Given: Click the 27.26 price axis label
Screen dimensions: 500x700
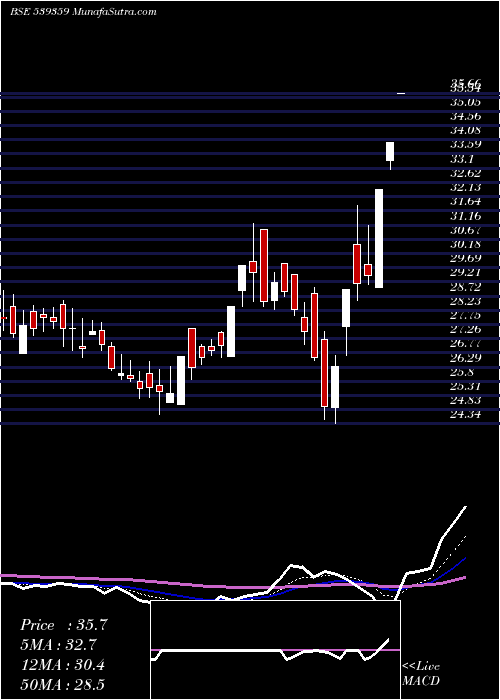Looking at the screenshot, I should pos(465,330).
